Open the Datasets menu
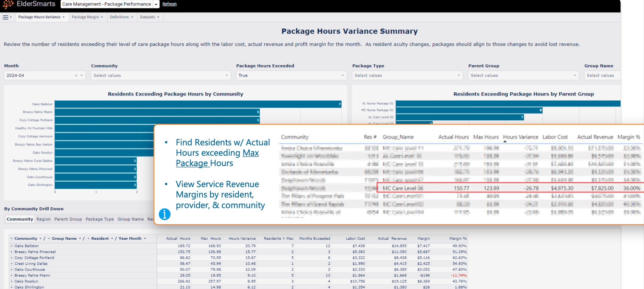This screenshot has height=289, width=644. coord(150,17)
